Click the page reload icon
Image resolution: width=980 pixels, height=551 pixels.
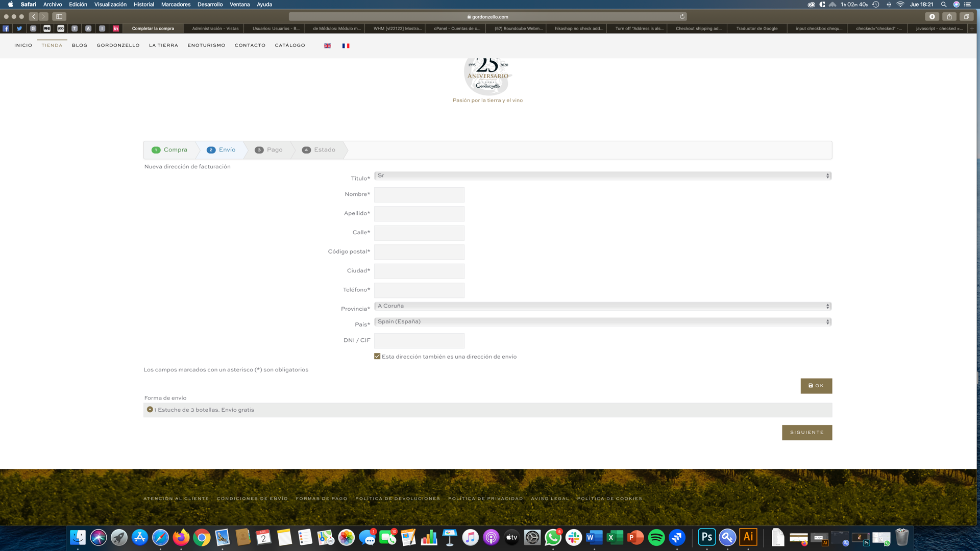click(682, 17)
